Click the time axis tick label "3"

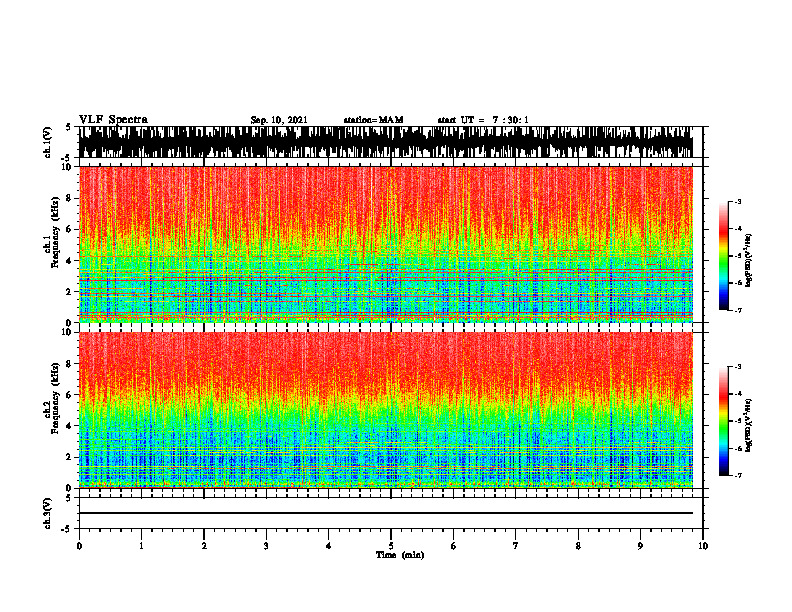pos(266,546)
